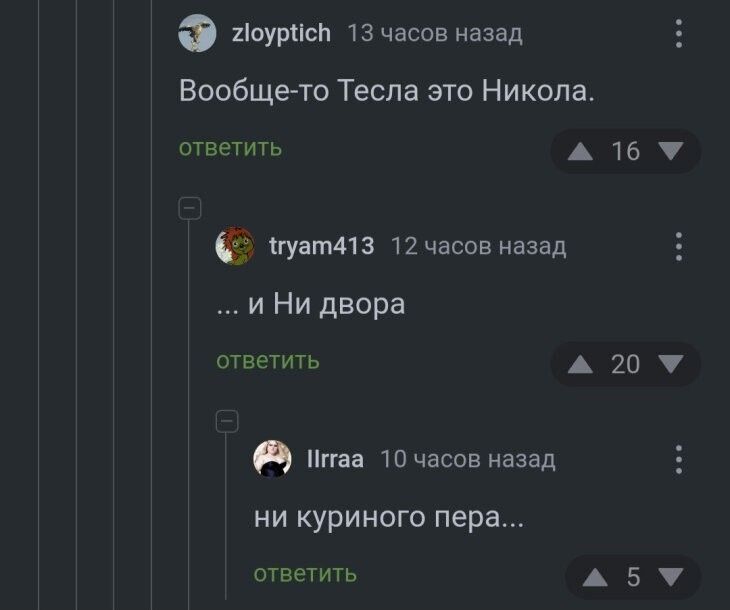730x610 pixels.
Task: Downvote Ilrraa's comment
Action: (671, 577)
